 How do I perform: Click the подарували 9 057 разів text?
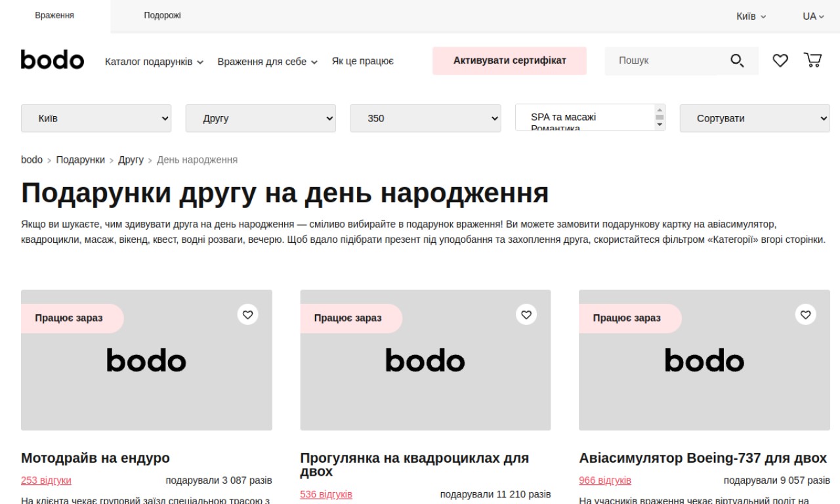[x=777, y=480]
